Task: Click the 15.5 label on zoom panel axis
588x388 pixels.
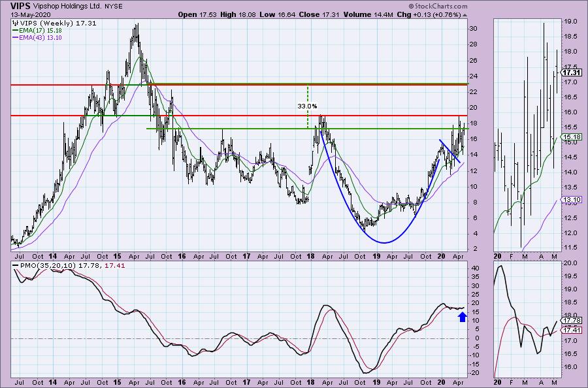Action: [x=570, y=127]
